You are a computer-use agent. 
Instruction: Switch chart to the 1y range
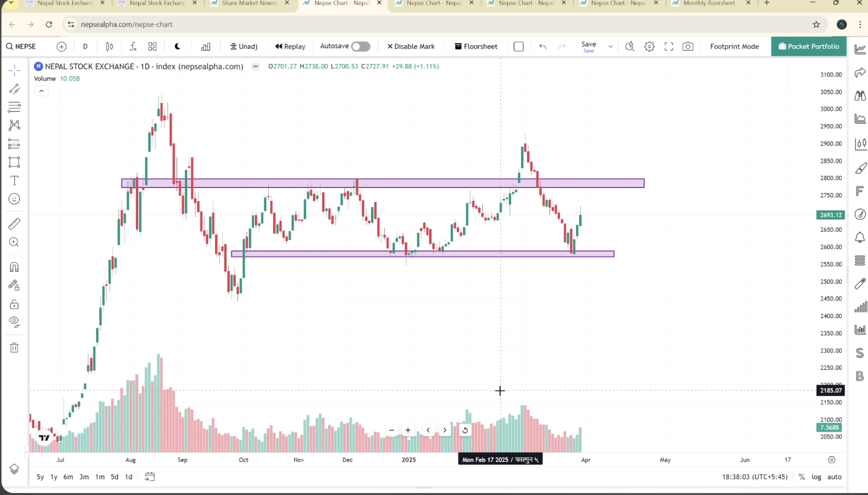click(54, 476)
